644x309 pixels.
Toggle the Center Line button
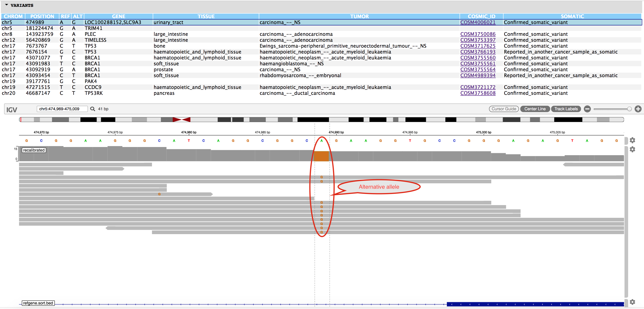tap(535, 109)
